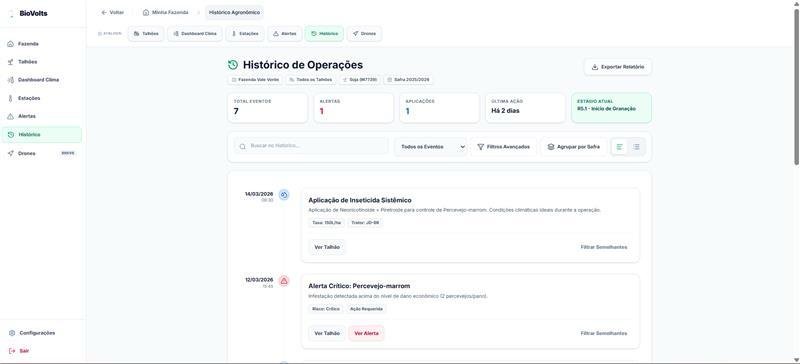Switch to compact list view layout
This screenshot has width=800, height=364.
[x=636, y=147]
